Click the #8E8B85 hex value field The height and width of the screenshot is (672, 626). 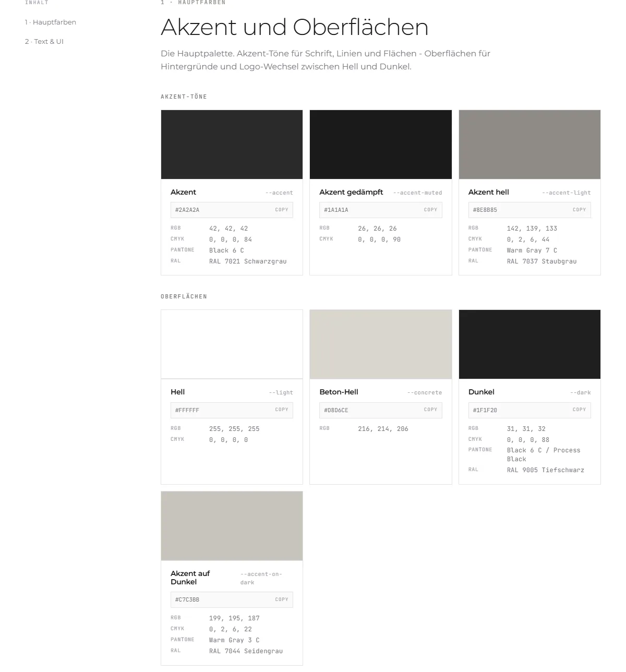pos(529,210)
